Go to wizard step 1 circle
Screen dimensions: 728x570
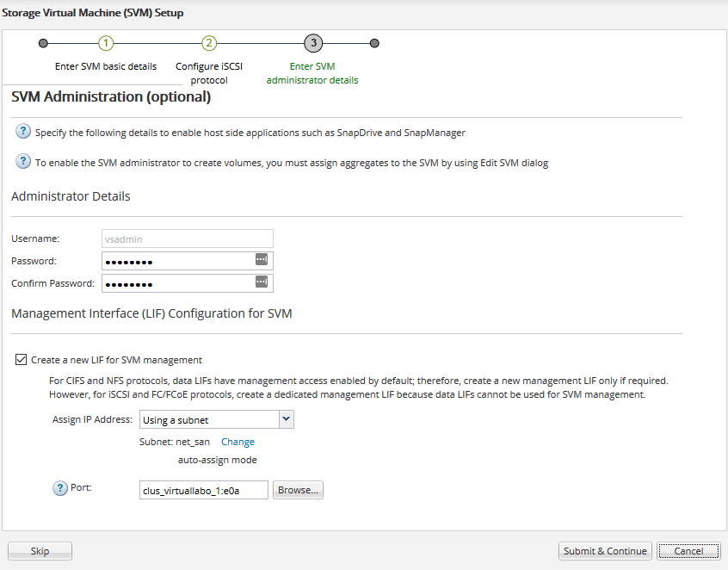(106, 43)
